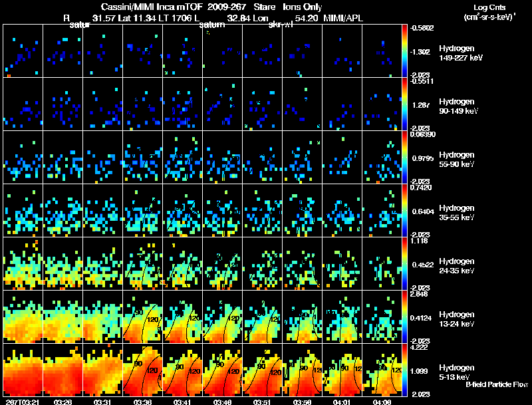Screen dimensions: 532x405
Task: Click the 'Hydrogen 24-35 keV' row label
Action: [457, 266]
